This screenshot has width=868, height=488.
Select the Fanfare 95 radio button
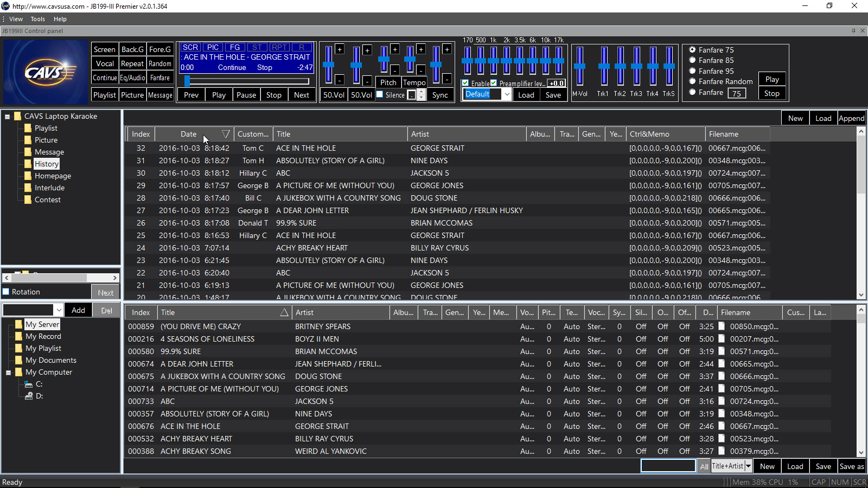point(692,70)
